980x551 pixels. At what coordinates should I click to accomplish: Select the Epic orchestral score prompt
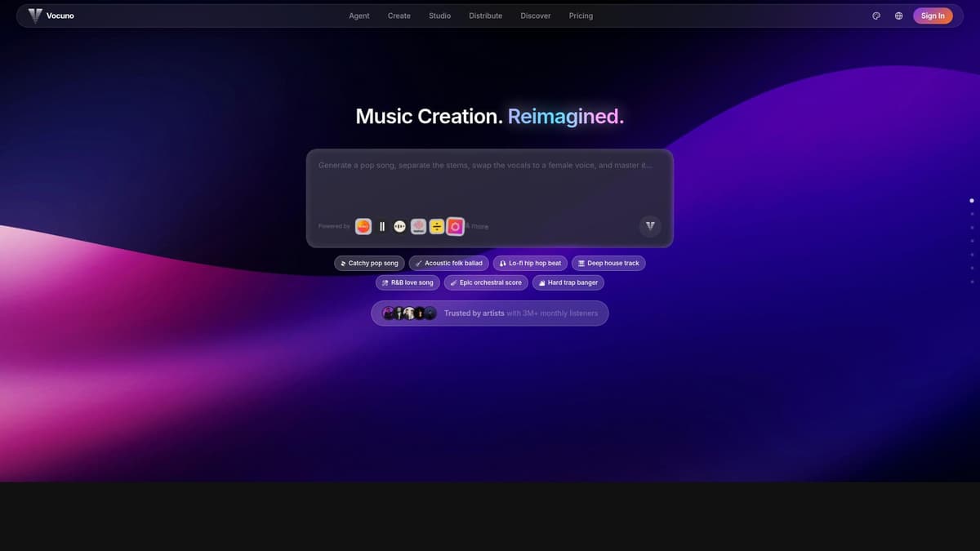pos(485,282)
